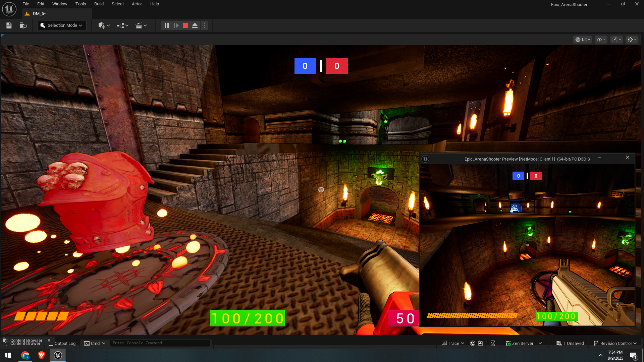Screen dimensions: 644x362
Task: Toggle trace recording round icon
Action: point(473,343)
